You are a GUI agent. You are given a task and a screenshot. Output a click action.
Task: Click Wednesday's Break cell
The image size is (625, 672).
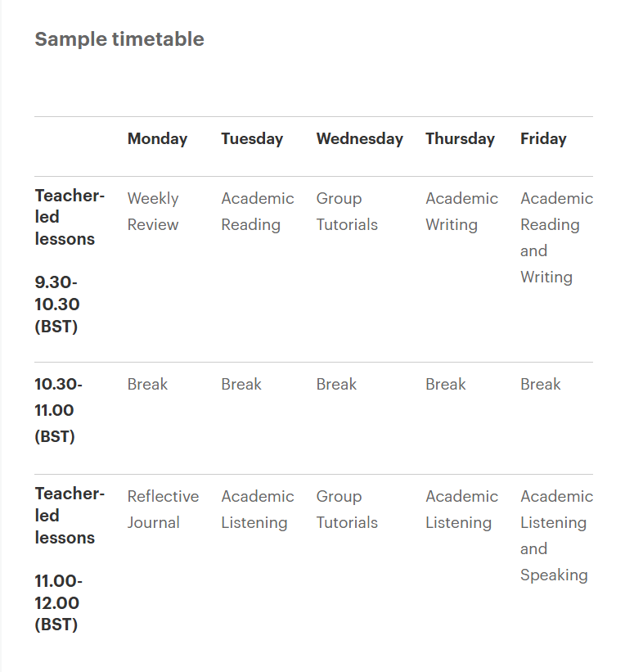pyautogui.click(x=336, y=385)
